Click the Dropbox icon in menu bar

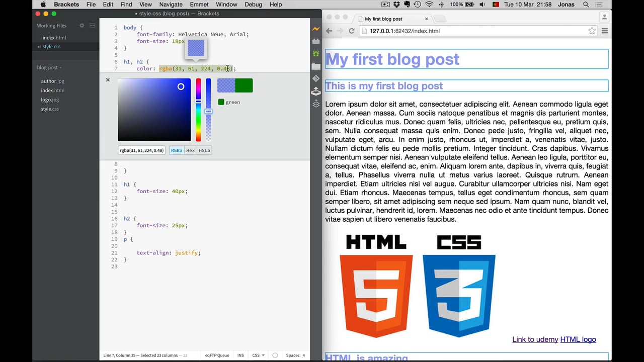tap(396, 5)
